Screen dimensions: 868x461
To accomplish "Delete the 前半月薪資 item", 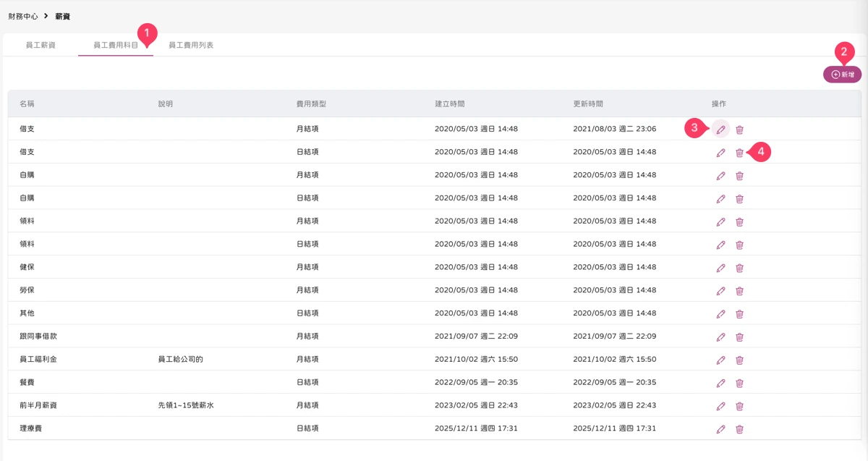I will pyautogui.click(x=739, y=406).
